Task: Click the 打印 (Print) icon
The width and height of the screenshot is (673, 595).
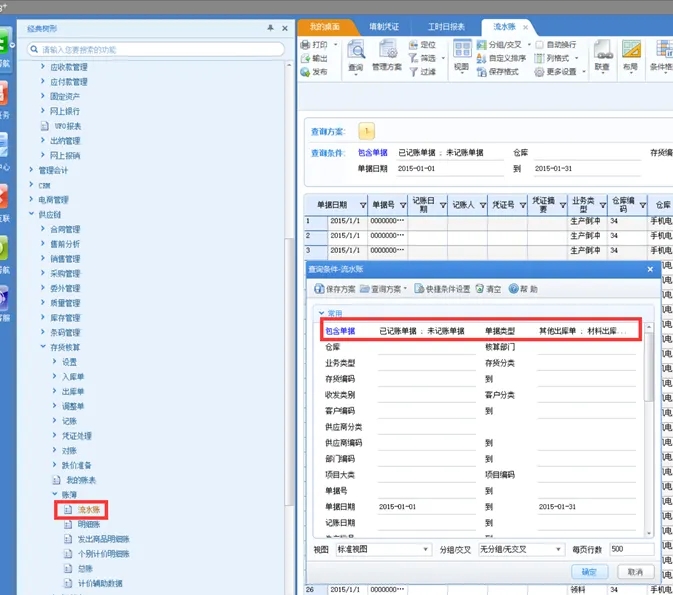Action: click(319, 45)
